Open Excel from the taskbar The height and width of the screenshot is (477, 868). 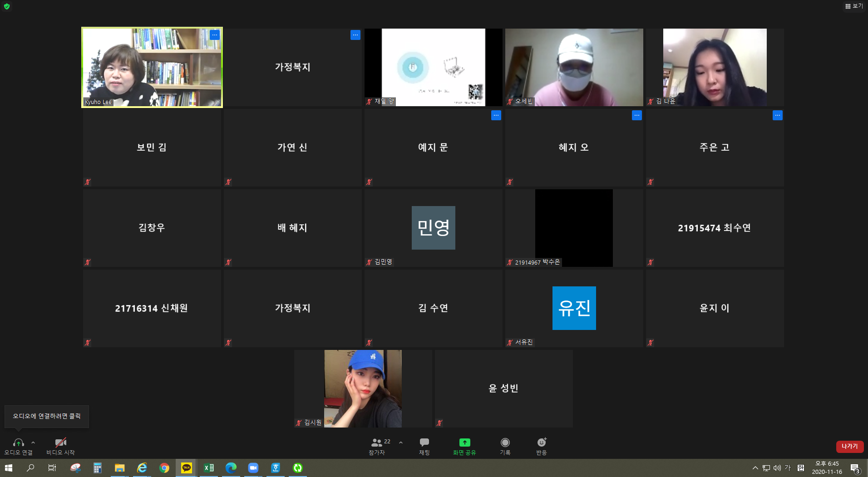(x=208, y=467)
